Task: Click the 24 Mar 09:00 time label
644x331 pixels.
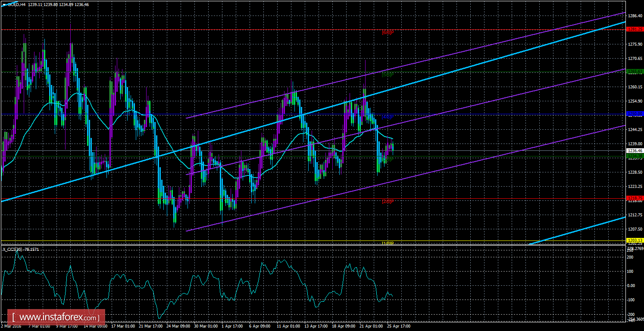Action: [x=179, y=327]
